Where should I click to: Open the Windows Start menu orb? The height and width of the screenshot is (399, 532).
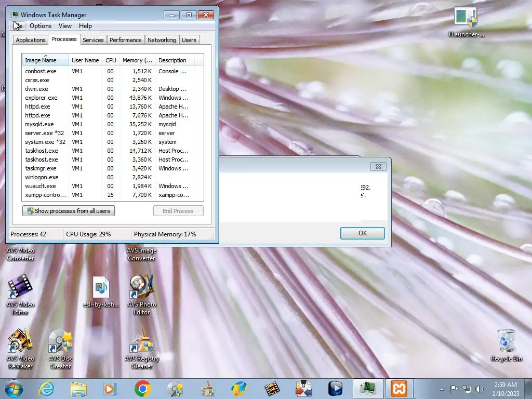(14, 389)
